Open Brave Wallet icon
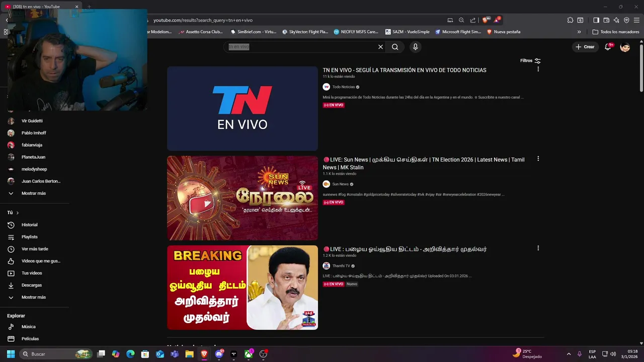The image size is (644, 362). click(606, 20)
